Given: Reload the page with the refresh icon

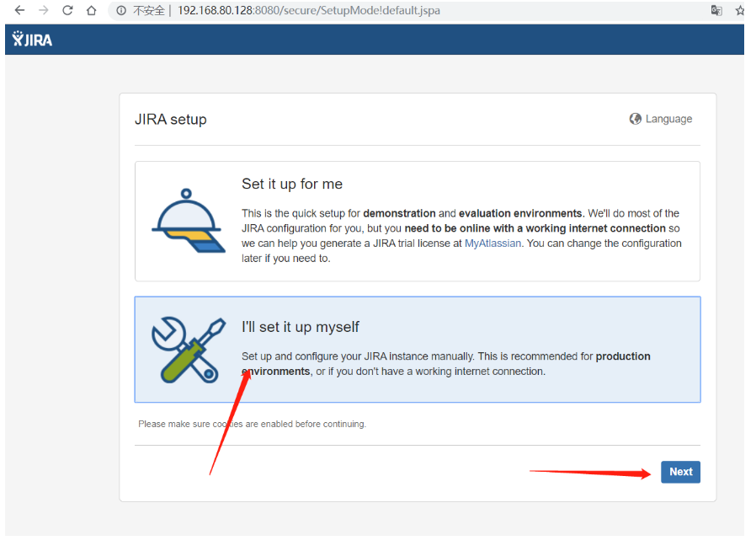Looking at the screenshot, I should [x=67, y=10].
